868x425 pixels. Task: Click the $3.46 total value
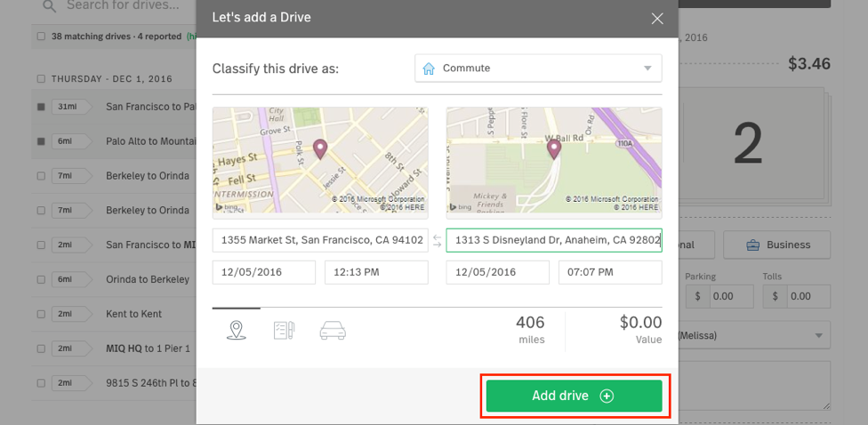click(x=809, y=64)
